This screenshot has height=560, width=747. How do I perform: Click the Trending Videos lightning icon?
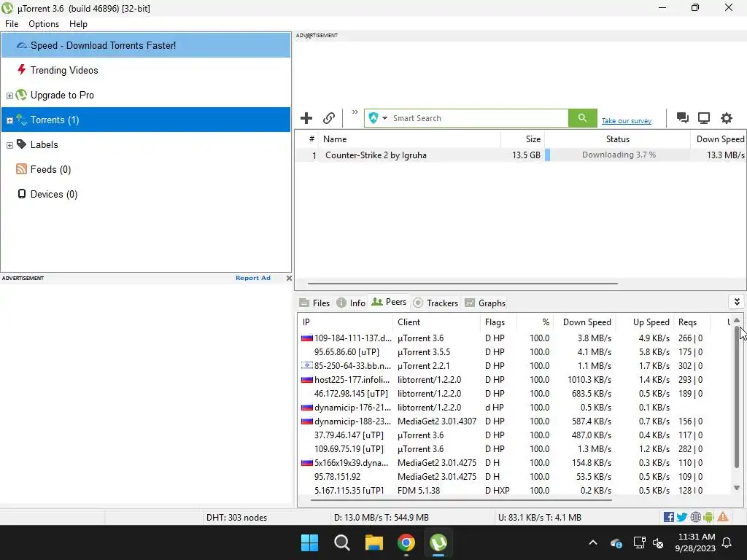(x=21, y=69)
